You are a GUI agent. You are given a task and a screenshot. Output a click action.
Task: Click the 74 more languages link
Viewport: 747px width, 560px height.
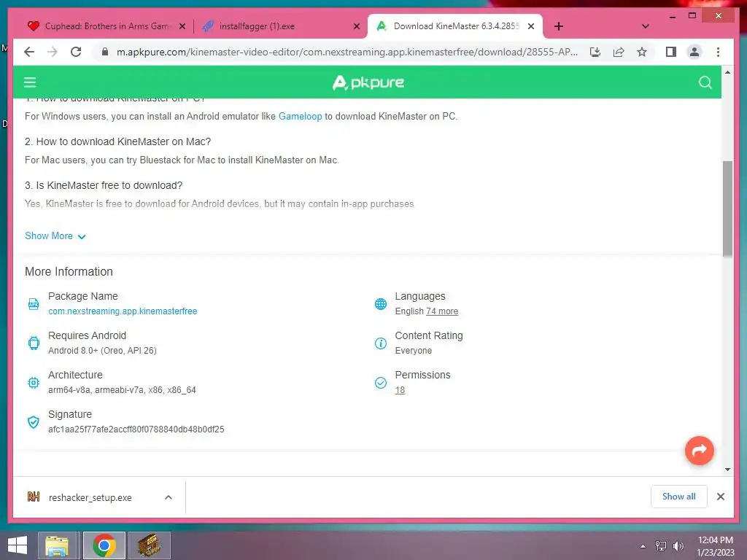click(x=442, y=311)
